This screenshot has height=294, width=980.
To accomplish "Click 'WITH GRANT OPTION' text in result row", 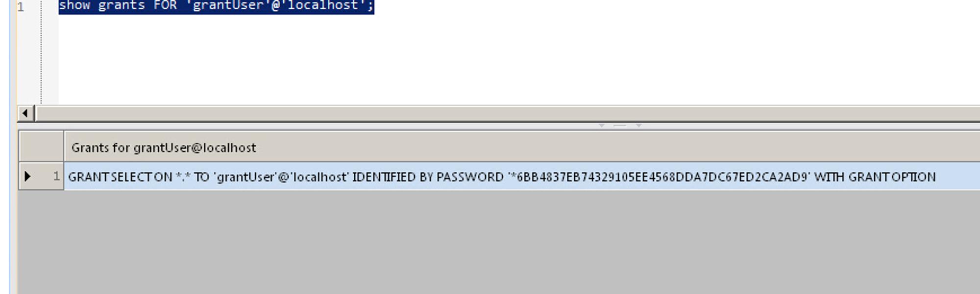I will pos(875,177).
